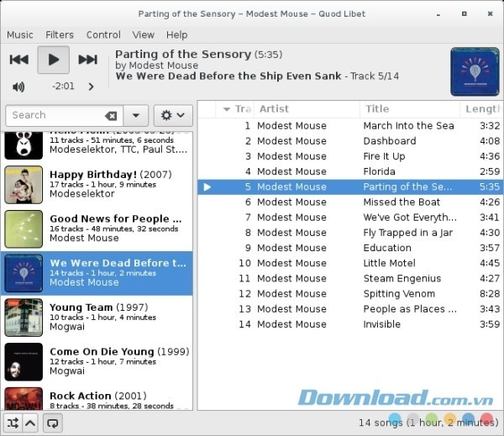Toggle shuffle playback mode
The image size is (504, 436).
(x=13, y=423)
